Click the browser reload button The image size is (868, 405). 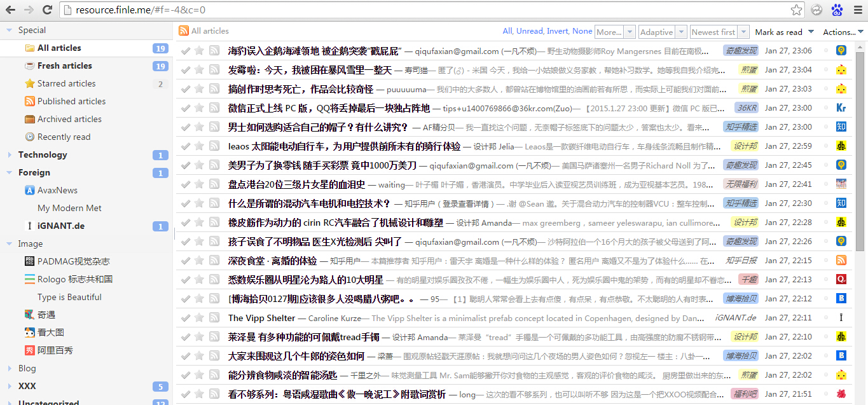47,10
